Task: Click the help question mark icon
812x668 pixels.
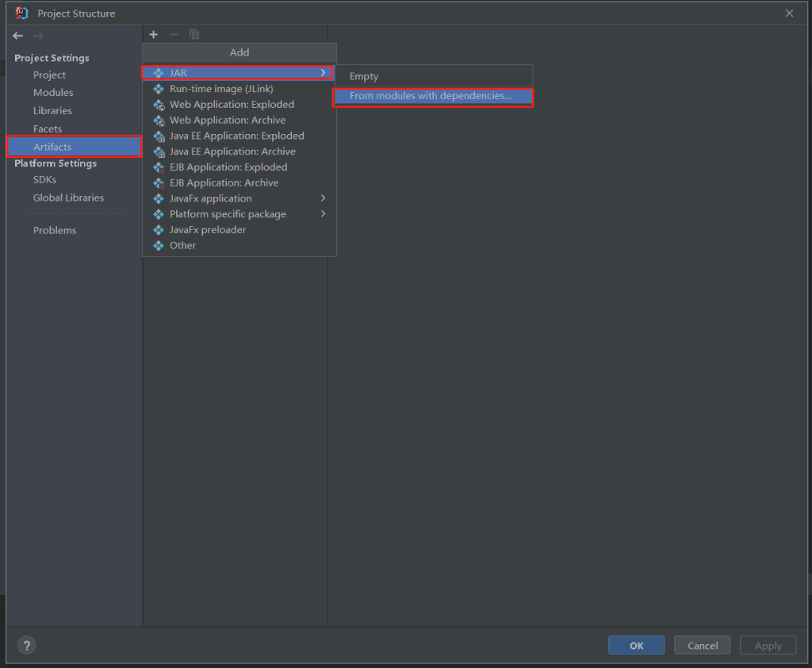Action: coord(26,645)
